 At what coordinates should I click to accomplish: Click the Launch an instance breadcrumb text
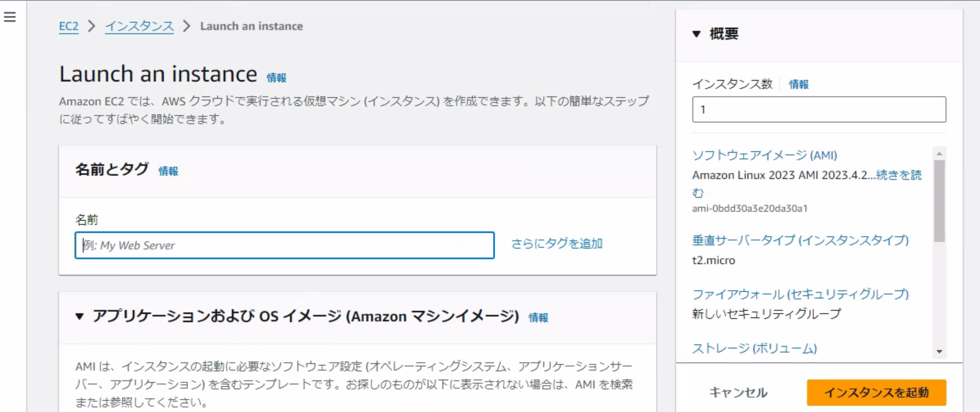(251, 26)
